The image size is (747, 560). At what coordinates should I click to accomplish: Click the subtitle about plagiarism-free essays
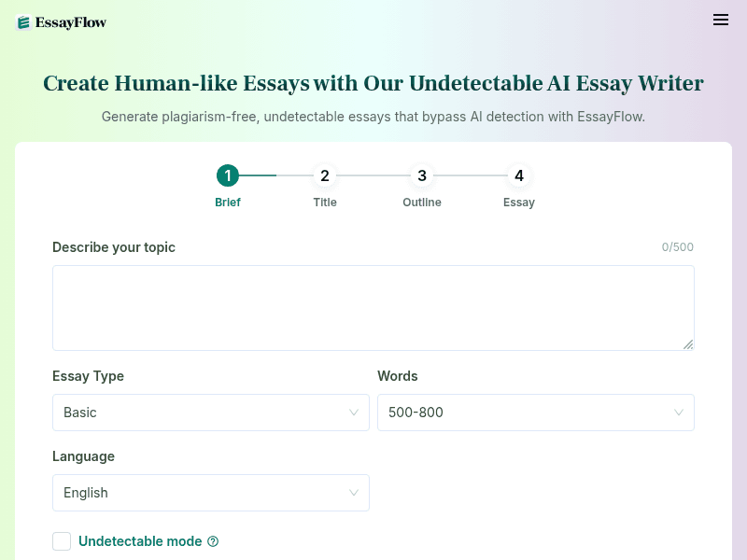click(373, 117)
